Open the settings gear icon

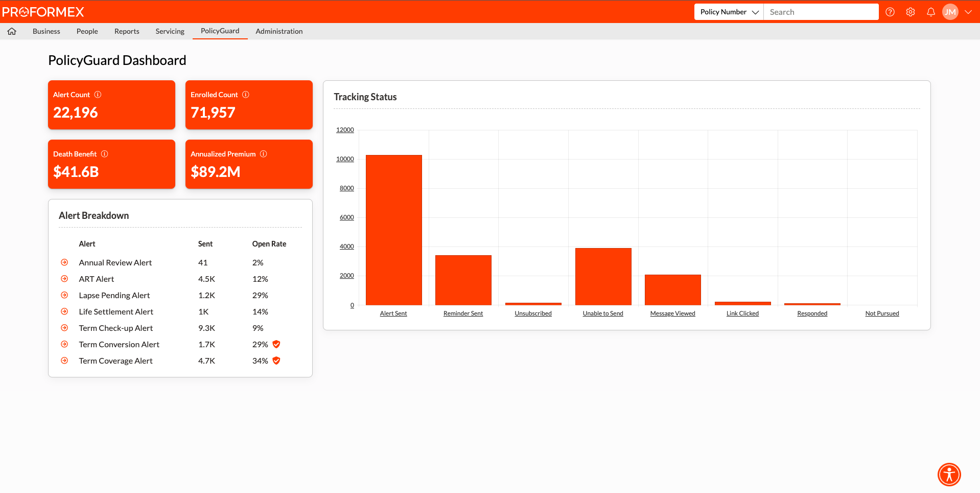click(911, 12)
